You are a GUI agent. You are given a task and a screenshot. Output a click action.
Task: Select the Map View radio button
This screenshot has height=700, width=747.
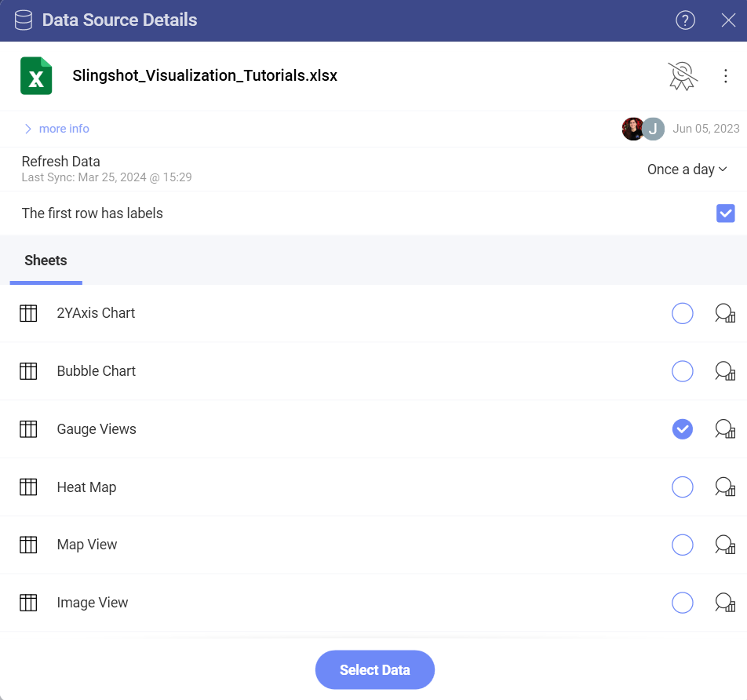click(x=682, y=545)
